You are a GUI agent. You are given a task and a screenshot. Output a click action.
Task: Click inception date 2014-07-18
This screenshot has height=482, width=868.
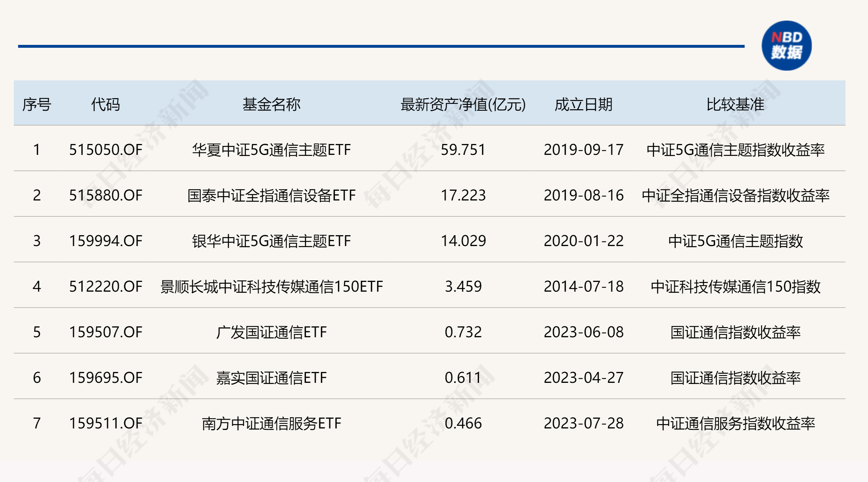[x=583, y=287]
